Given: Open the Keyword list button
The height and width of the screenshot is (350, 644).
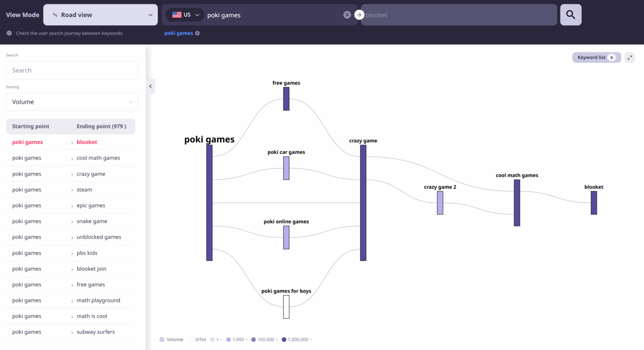Looking at the screenshot, I should [596, 57].
